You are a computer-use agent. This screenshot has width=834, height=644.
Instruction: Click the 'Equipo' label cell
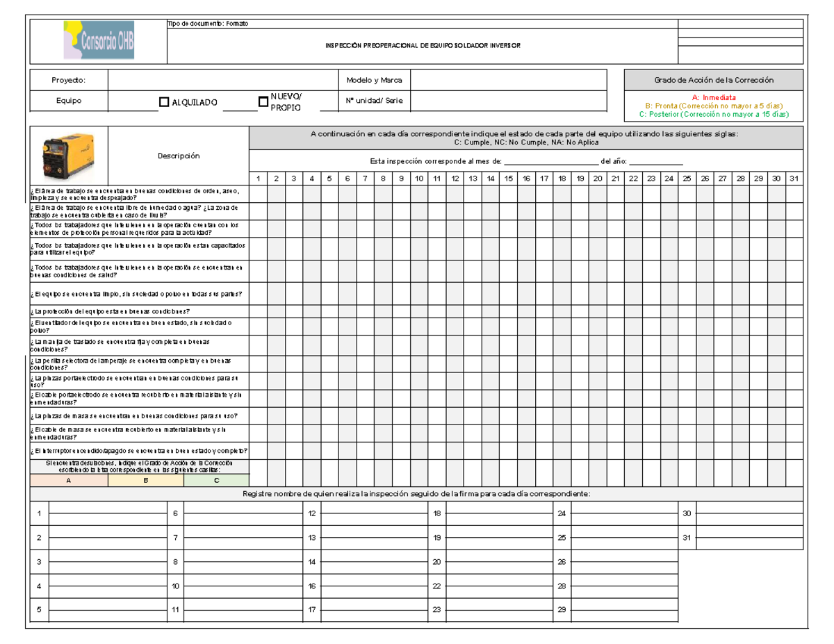(69, 101)
